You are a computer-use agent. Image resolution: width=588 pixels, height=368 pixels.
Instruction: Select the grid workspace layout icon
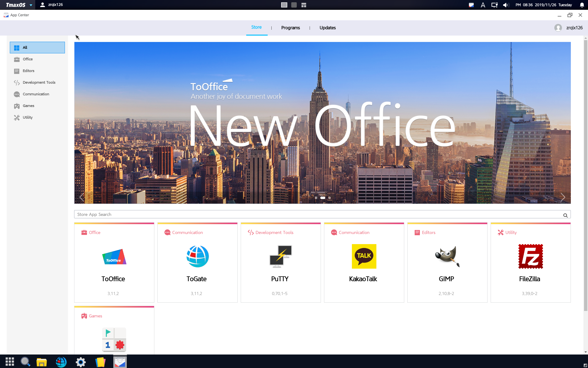pos(304,5)
